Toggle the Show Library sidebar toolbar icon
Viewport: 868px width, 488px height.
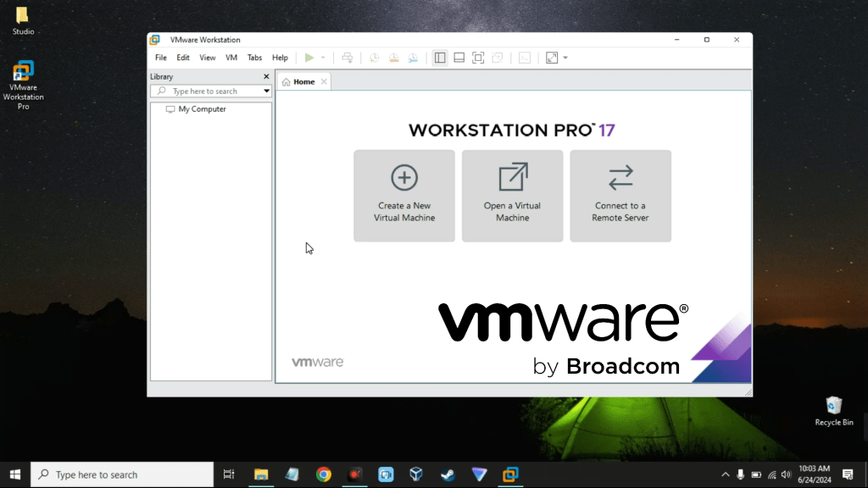click(x=439, y=58)
